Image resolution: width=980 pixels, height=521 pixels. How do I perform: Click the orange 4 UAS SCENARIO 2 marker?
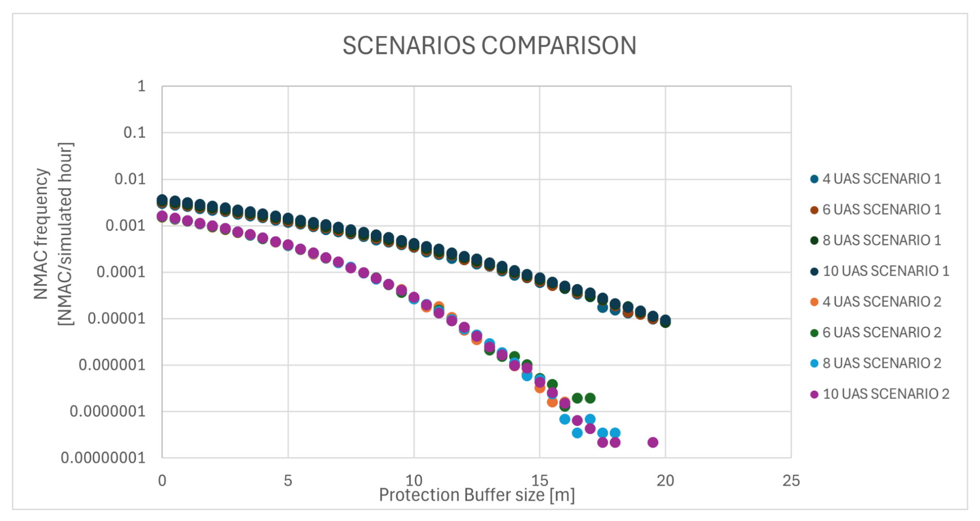coord(814,302)
